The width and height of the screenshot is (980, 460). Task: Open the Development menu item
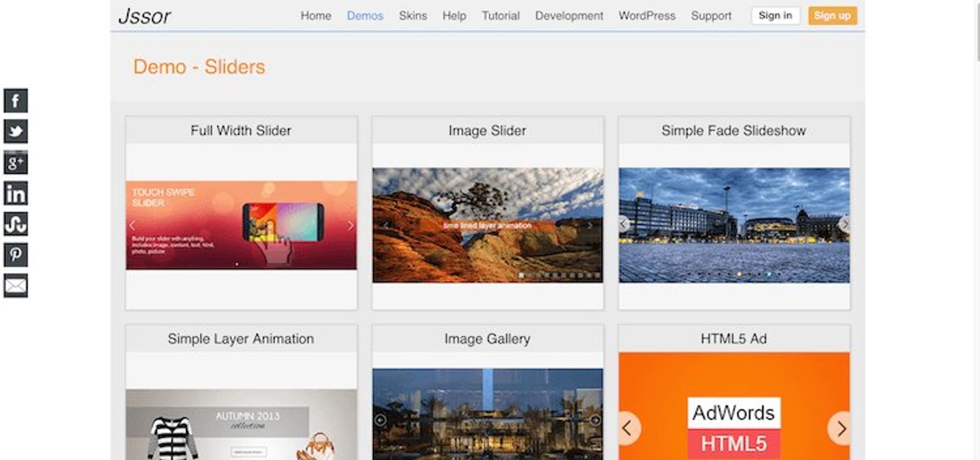point(569,16)
